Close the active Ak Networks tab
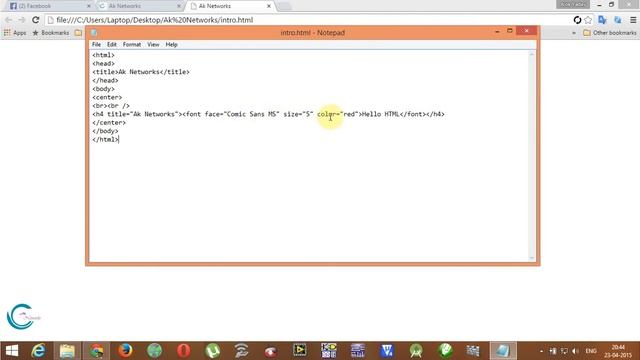Screen dimensions: 640x360 [x=269, y=6]
